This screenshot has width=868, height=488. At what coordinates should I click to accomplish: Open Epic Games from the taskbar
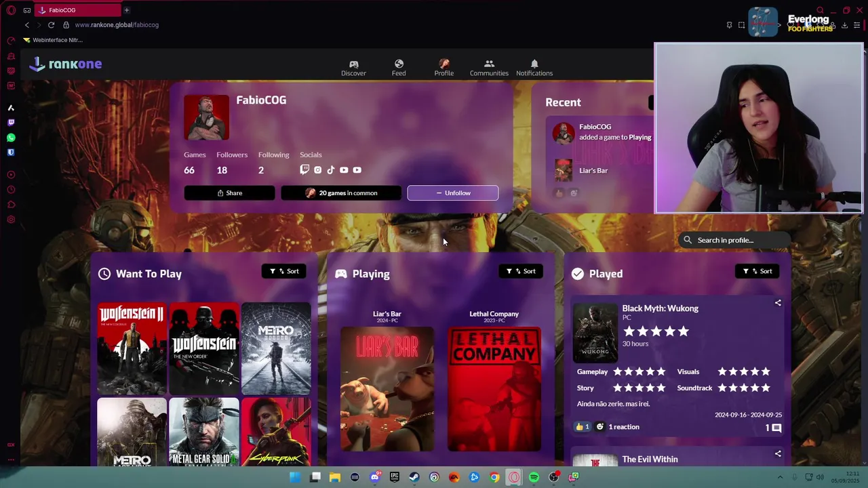click(x=395, y=477)
